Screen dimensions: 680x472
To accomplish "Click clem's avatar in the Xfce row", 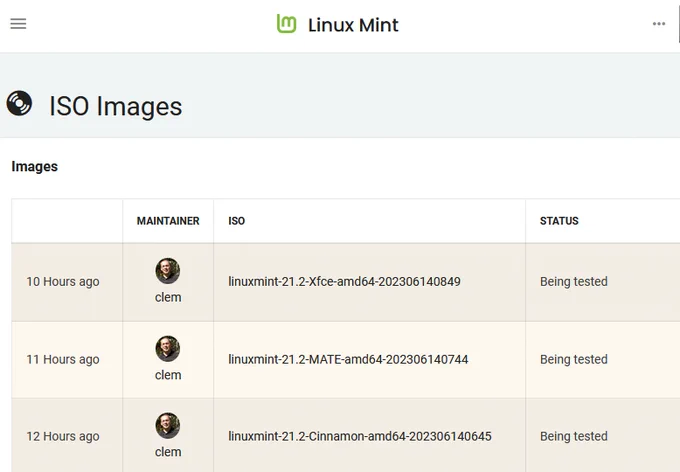I will click(x=168, y=271).
